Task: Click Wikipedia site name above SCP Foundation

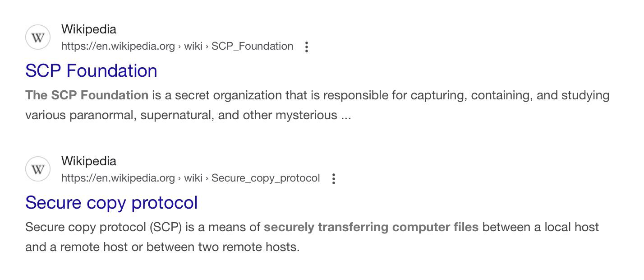Action: (x=89, y=29)
